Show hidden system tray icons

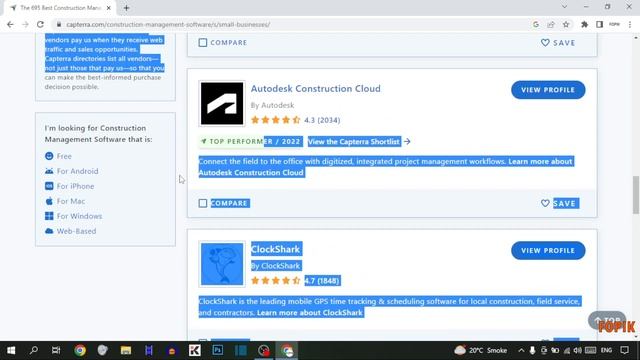pos(521,350)
